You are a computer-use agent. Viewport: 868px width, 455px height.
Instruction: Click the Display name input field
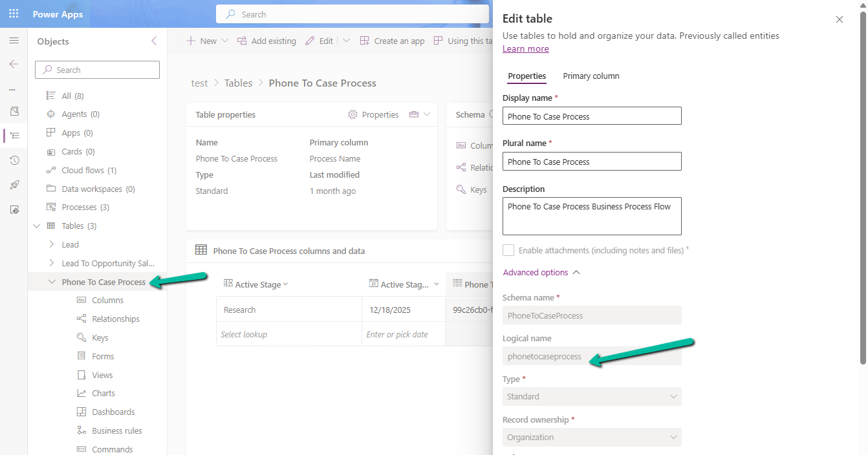coord(591,116)
